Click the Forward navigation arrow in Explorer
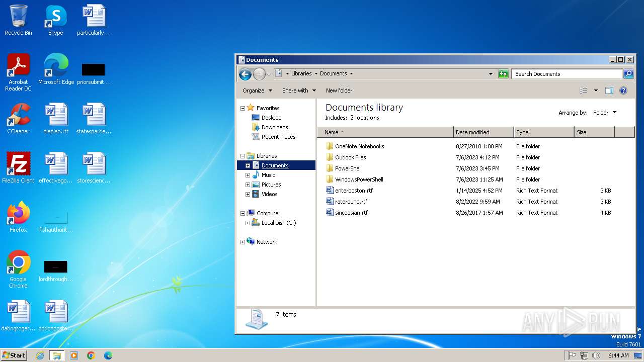 [x=259, y=74]
